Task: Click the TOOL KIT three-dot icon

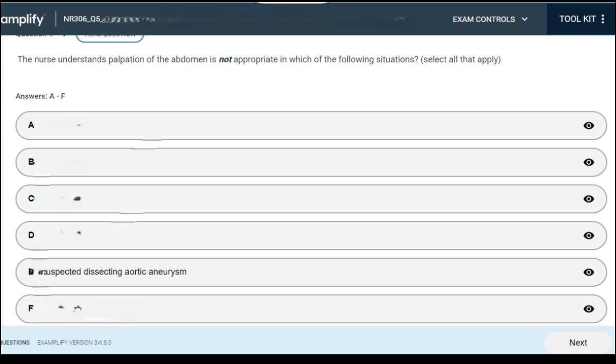Action: (602, 19)
